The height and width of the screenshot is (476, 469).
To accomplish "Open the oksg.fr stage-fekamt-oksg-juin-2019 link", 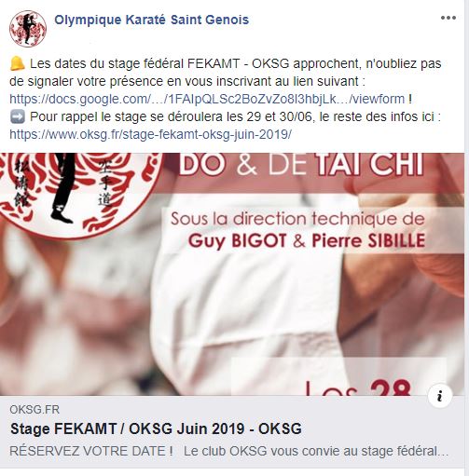I will click(x=150, y=134).
